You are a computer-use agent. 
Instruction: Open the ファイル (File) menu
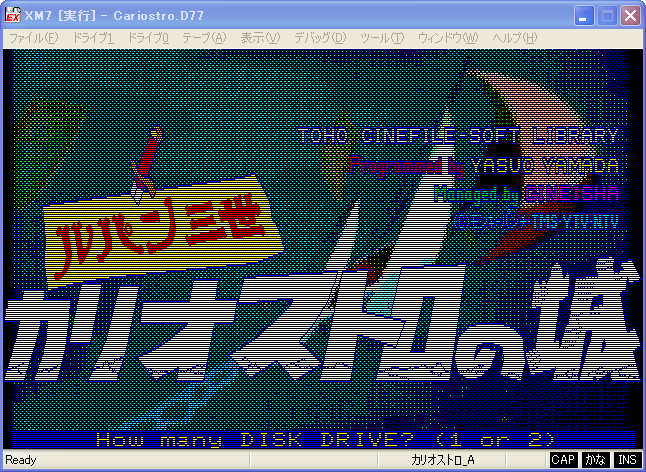(33, 38)
